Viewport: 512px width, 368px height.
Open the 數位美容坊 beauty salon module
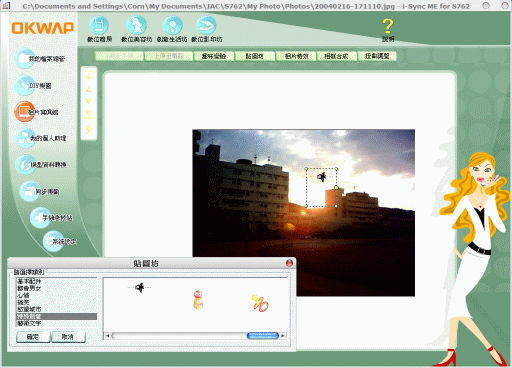click(x=136, y=26)
